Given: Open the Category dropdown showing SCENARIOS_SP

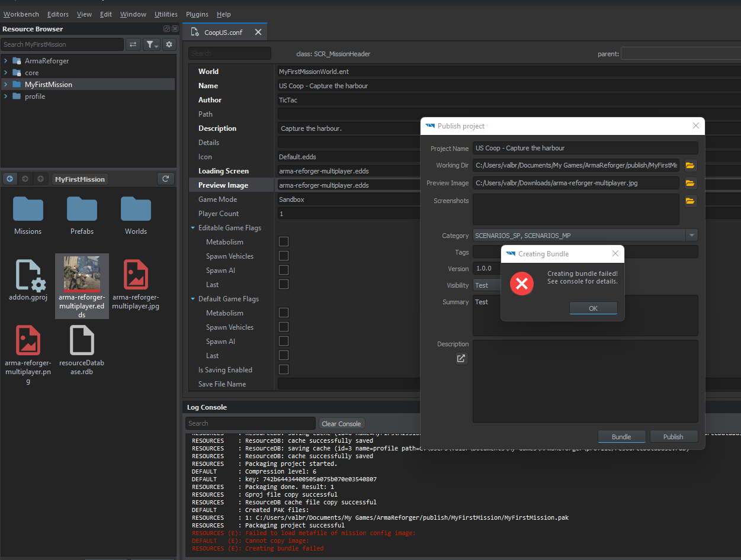Looking at the screenshot, I should pyautogui.click(x=585, y=235).
